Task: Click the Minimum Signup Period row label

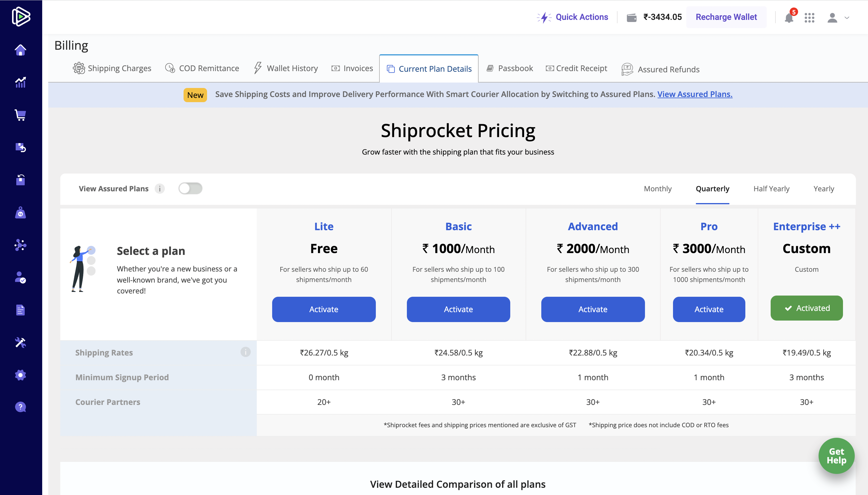Action: tap(122, 378)
